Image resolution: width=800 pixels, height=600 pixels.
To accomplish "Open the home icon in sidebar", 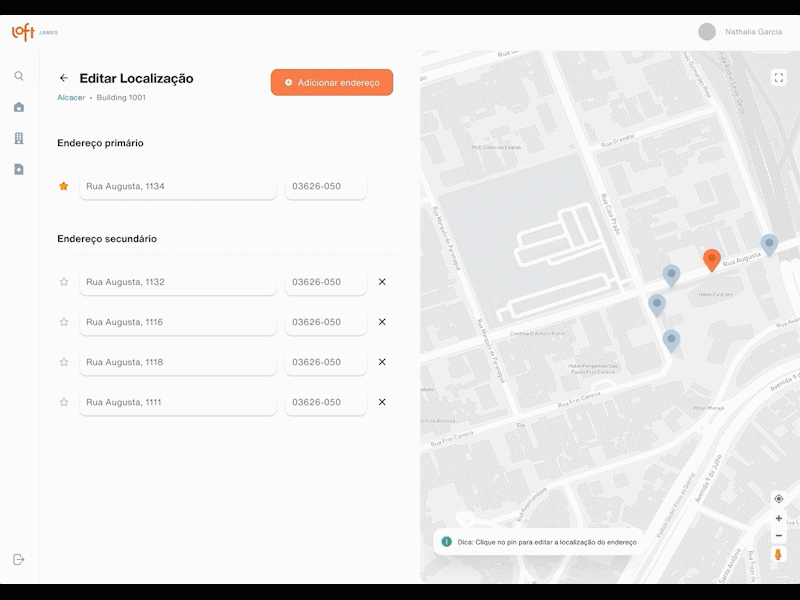I will click(x=19, y=107).
